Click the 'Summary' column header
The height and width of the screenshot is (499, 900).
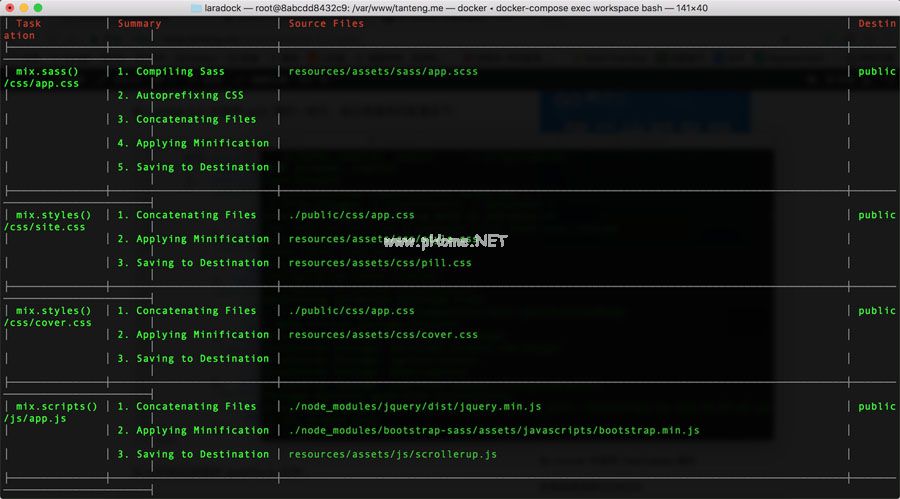[x=139, y=23]
